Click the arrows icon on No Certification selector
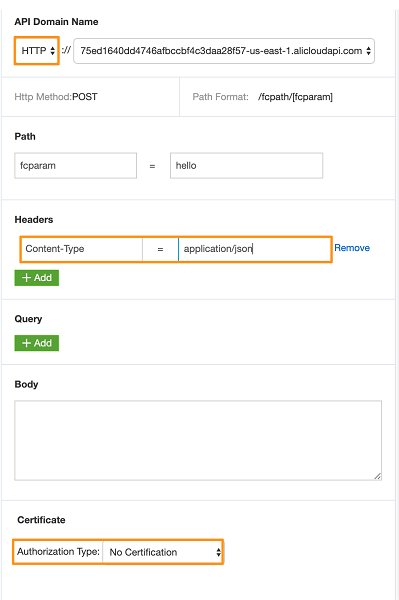 click(218, 552)
